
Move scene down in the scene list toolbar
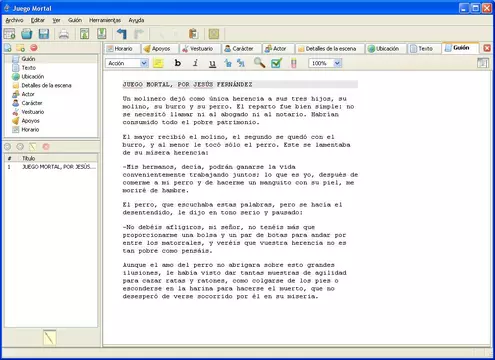click(20, 146)
